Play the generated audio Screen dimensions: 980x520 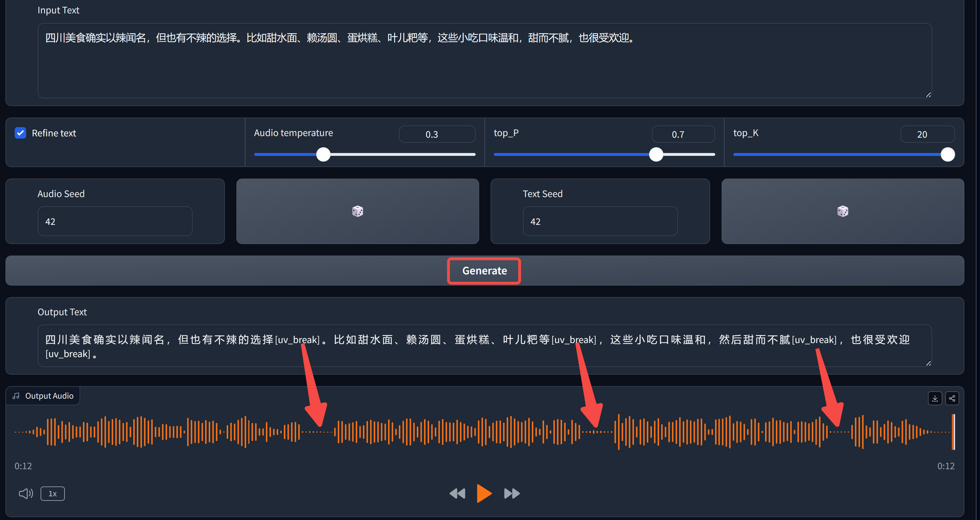click(484, 493)
